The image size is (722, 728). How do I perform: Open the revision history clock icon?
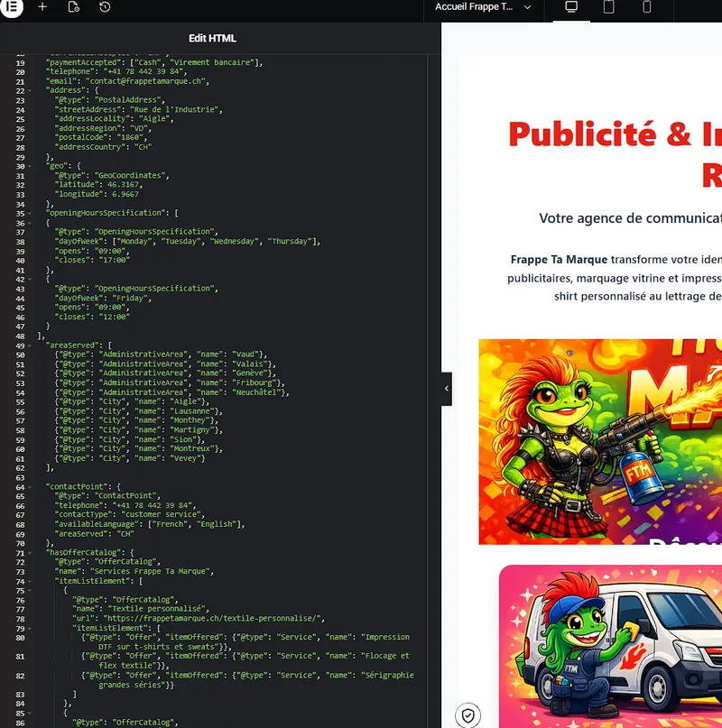105,7
